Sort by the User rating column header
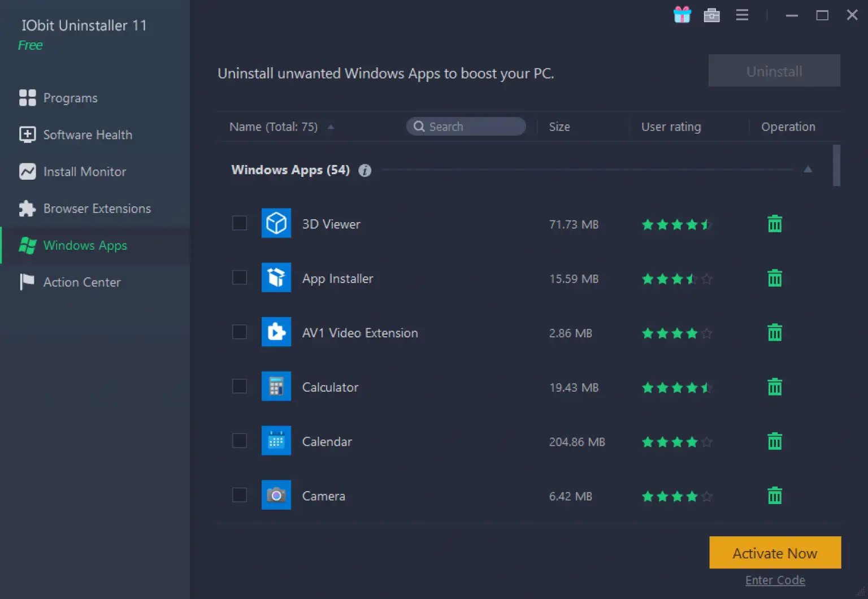 (671, 127)
